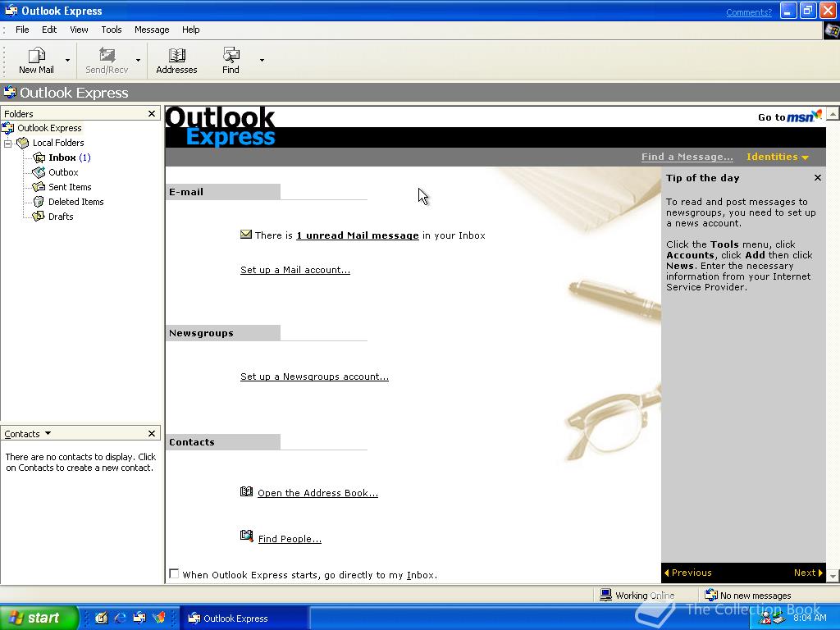Close the Tip of the day panel
Viewport: 840px width, 630px height.
(x=818, y=178)
